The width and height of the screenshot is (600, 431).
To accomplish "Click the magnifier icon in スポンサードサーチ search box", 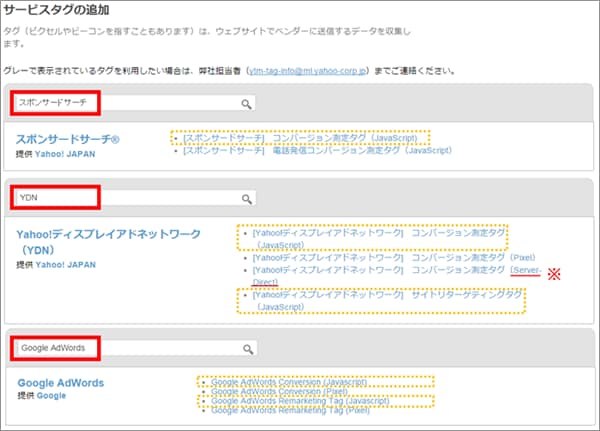I will pos(246,103).
